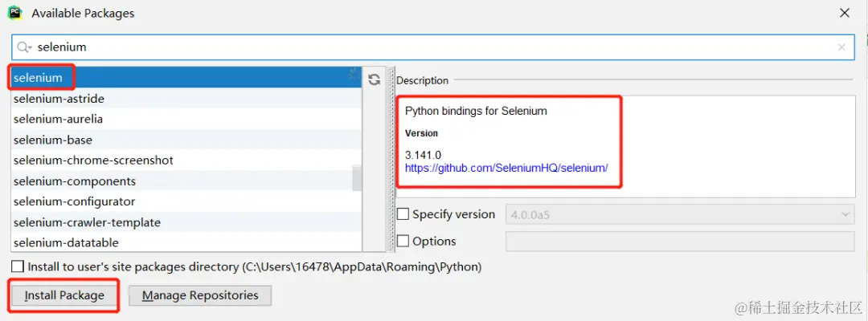Open the version dropdown showing 4.0.0a5
The height and width of the screenshot is (321, 868).
(x=681, y=214)
